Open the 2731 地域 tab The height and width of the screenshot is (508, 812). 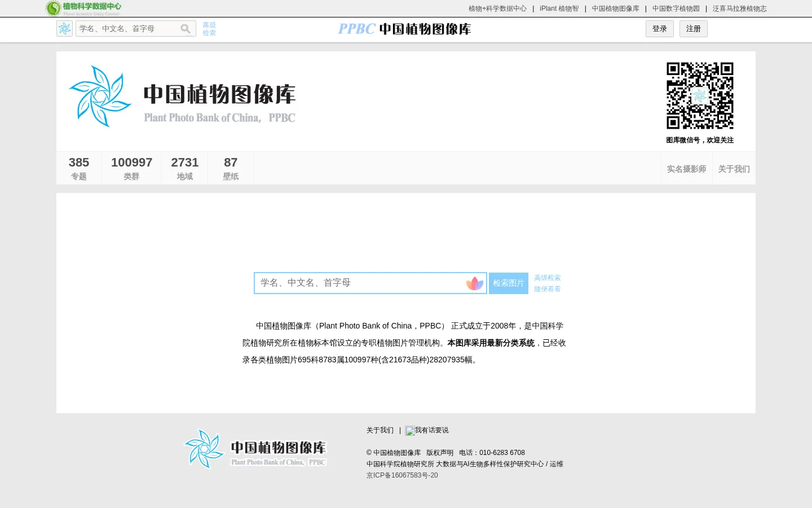tap(185, 168)
